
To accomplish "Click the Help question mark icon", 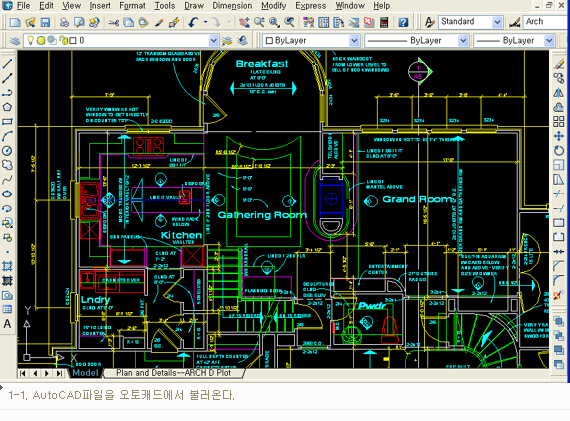I will 403,23.
